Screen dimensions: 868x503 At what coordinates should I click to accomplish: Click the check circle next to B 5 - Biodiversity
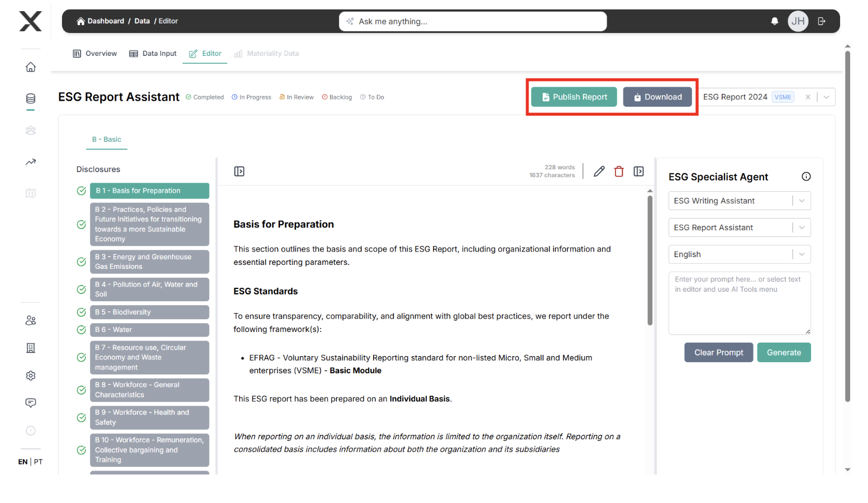pyautogui.click(x=82, y=312)
